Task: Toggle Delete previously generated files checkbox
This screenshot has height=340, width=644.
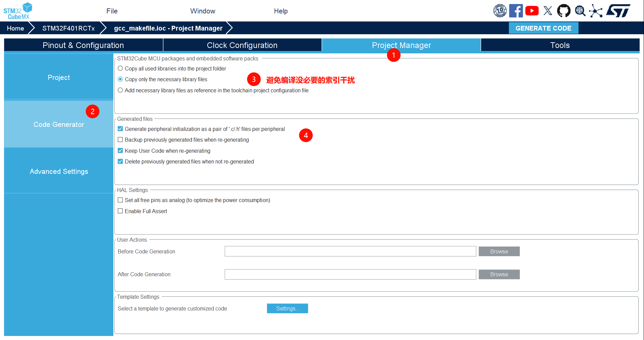Action: (120, 161)
